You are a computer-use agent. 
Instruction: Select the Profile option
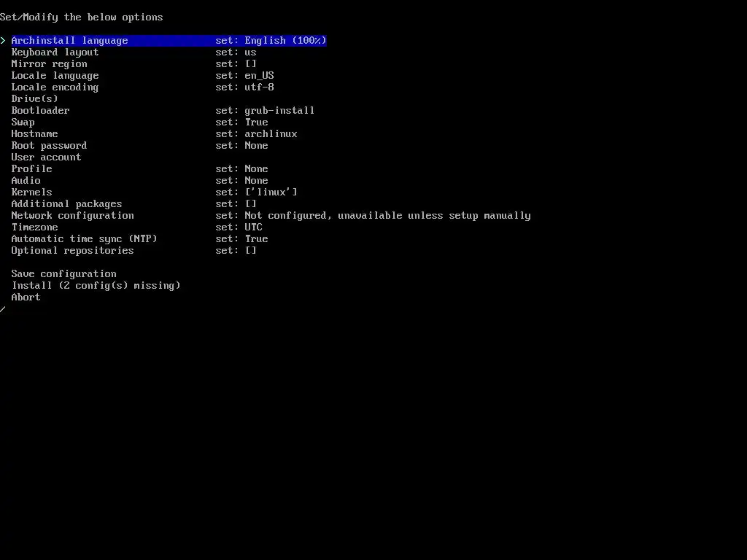tap(31, 169)
